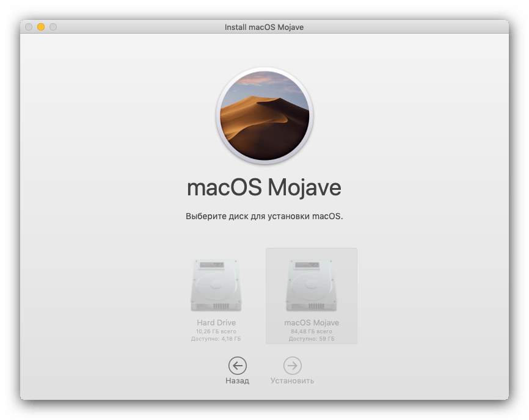Image resolution: width=529 pixels, height=420 pixels.
Task: Click the back arrow circle icon
Action: (x=237, y=365)
